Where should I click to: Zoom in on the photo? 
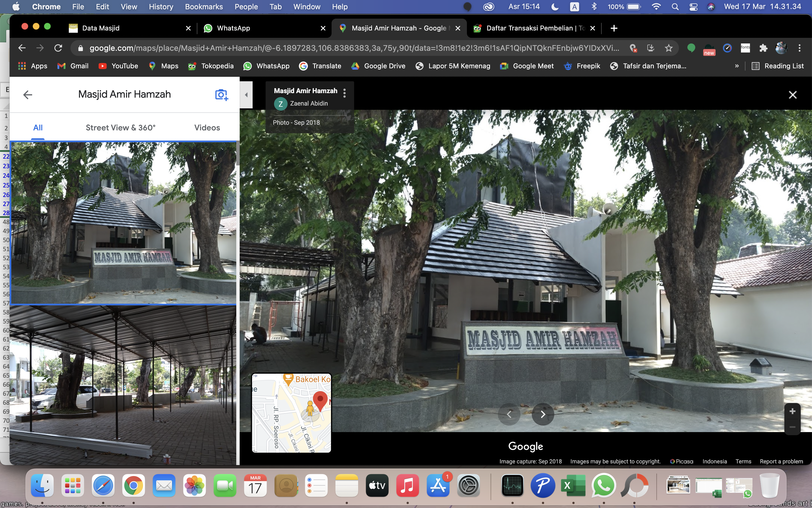point(792,411)
